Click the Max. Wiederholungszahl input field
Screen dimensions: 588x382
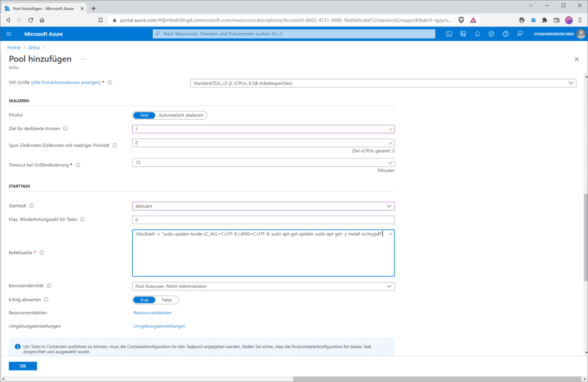coord(263,220)
